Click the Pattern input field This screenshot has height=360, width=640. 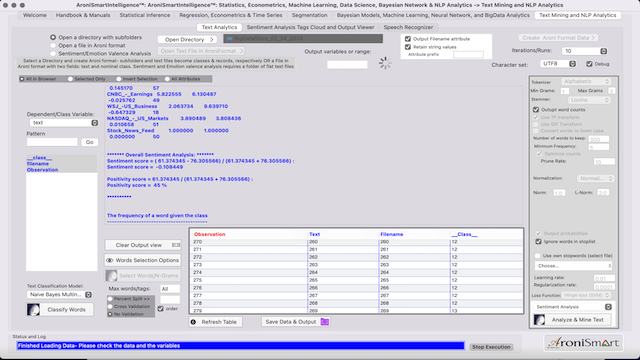click(52, 142)
